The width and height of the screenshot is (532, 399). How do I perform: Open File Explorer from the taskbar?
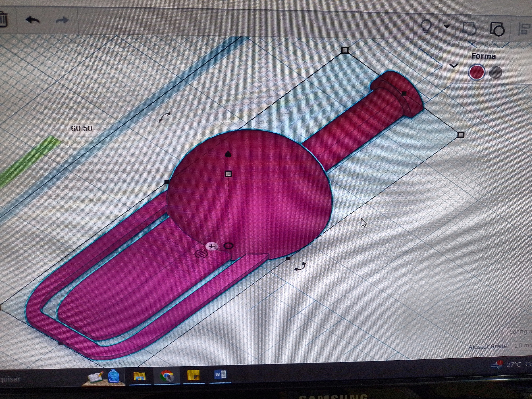[x=140, y=376]
